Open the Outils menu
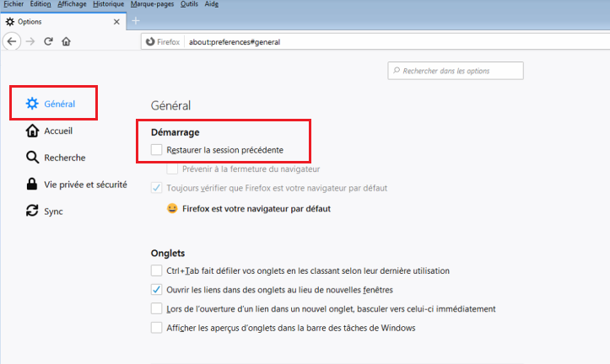This screenshot has width=610, height=364. point(189,4)
